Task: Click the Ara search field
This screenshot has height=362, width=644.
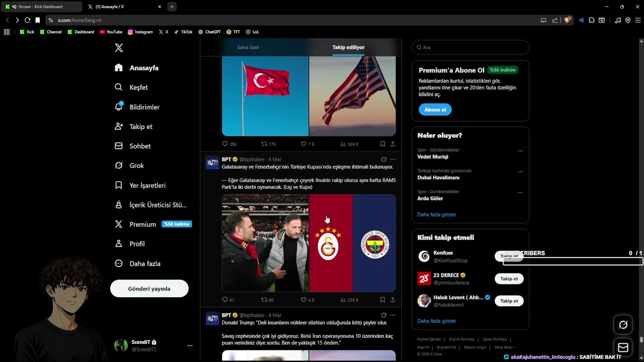Action: coord(470,47)
